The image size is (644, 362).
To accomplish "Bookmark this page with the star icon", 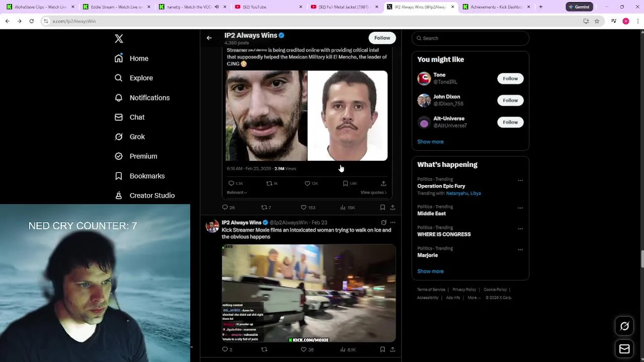I will coord(597,21).
